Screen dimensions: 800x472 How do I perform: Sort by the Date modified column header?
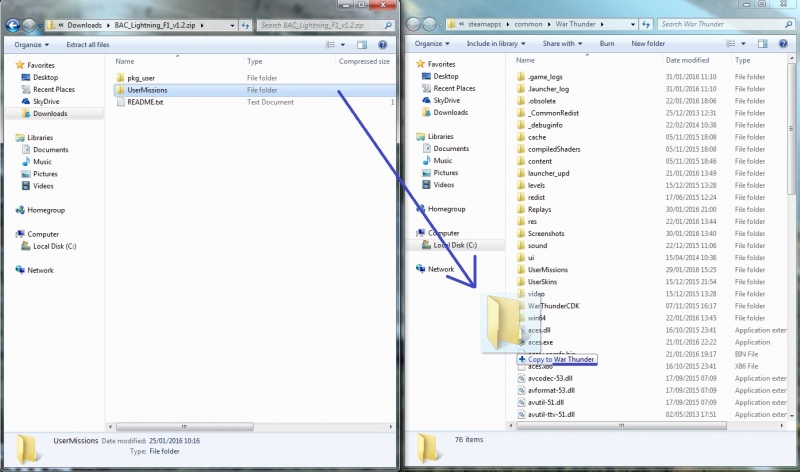[688, 60]
